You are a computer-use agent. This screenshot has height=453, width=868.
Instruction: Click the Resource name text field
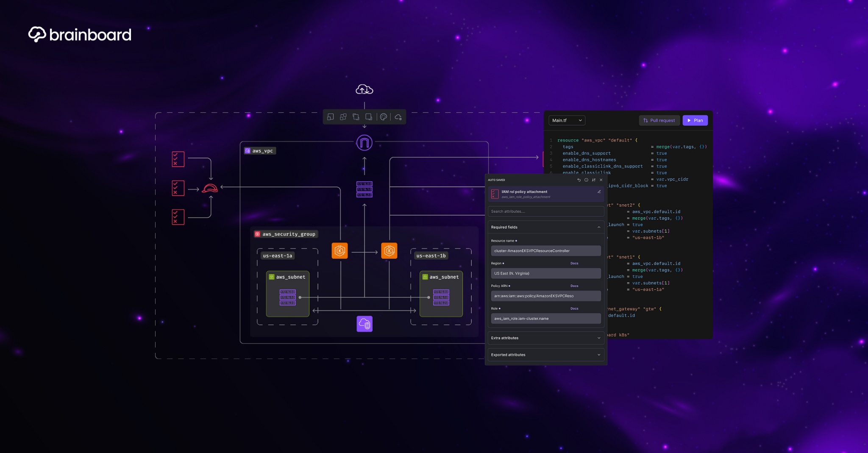[x=545, y=251]
